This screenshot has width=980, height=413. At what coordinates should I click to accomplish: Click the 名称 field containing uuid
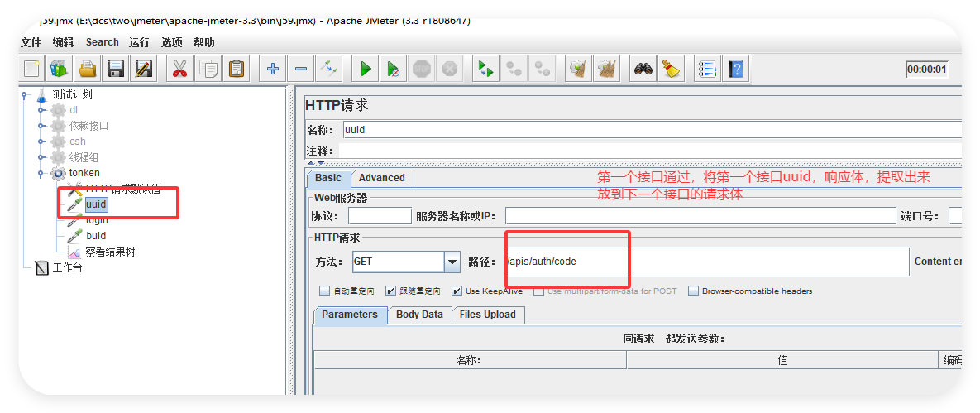click(652, 130)
